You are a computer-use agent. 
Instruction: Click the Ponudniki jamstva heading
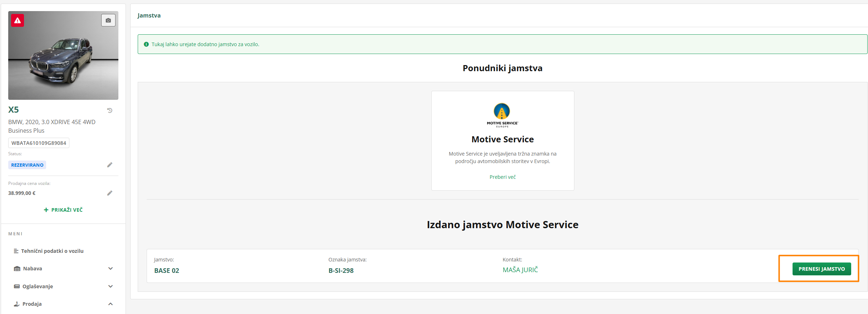pos(502,68)
